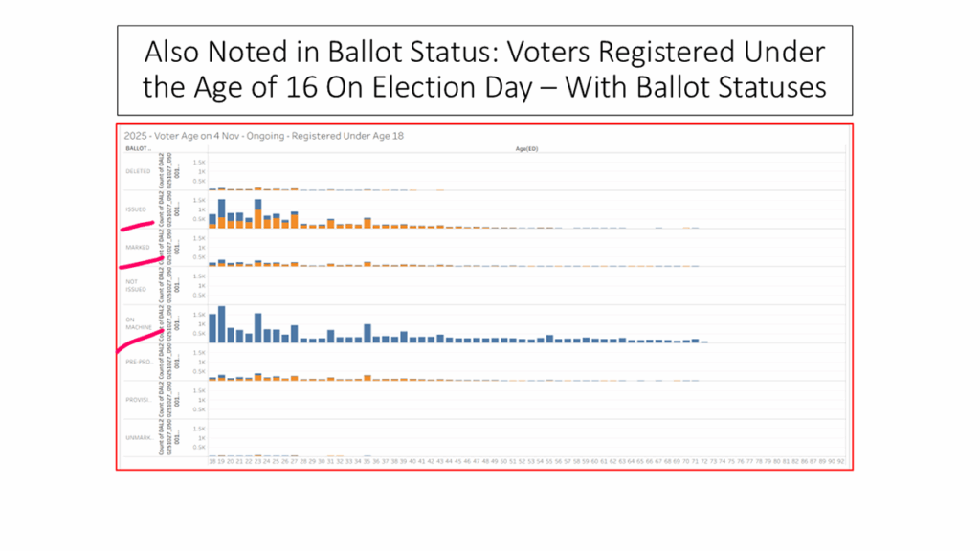Screen dimensions: 980x551
Task: Click the slide title text box
Action: coord(483,70)
